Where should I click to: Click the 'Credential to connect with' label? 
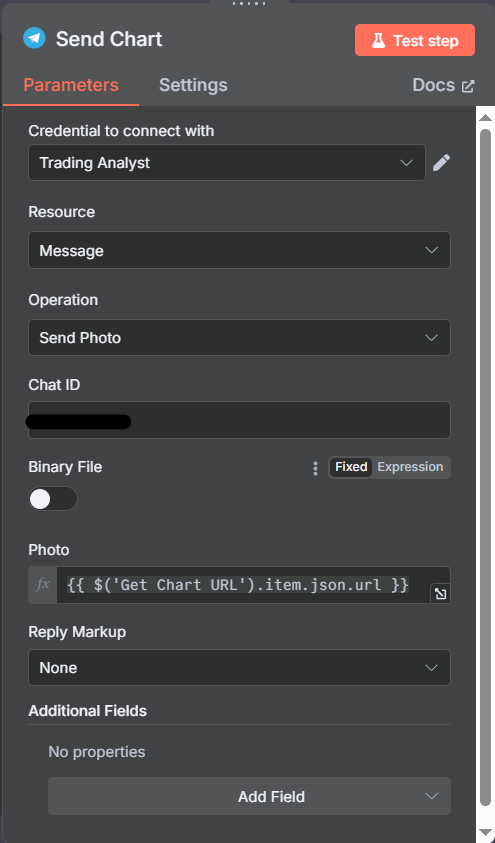coord(121,131)
